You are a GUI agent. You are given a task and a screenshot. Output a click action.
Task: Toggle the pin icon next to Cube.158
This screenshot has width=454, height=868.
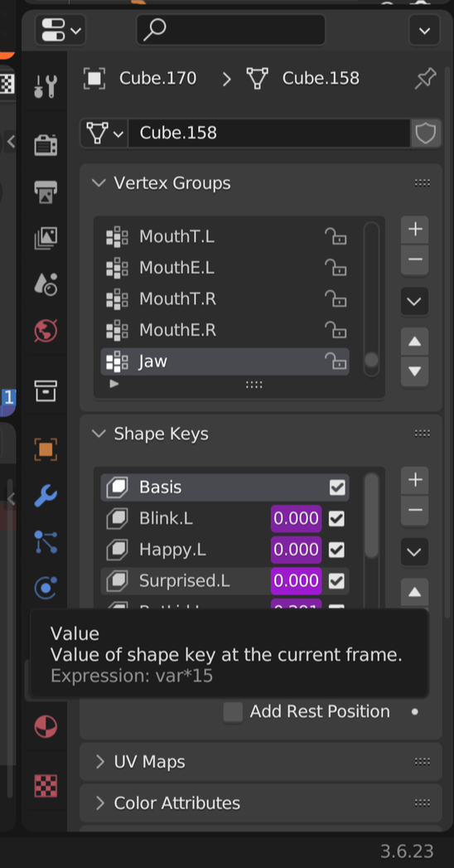425,79
